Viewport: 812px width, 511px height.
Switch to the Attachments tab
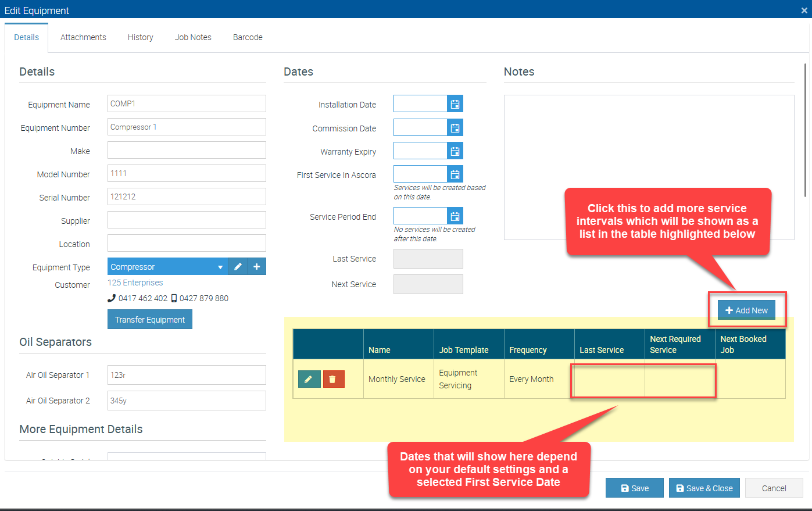click(83, 37)
